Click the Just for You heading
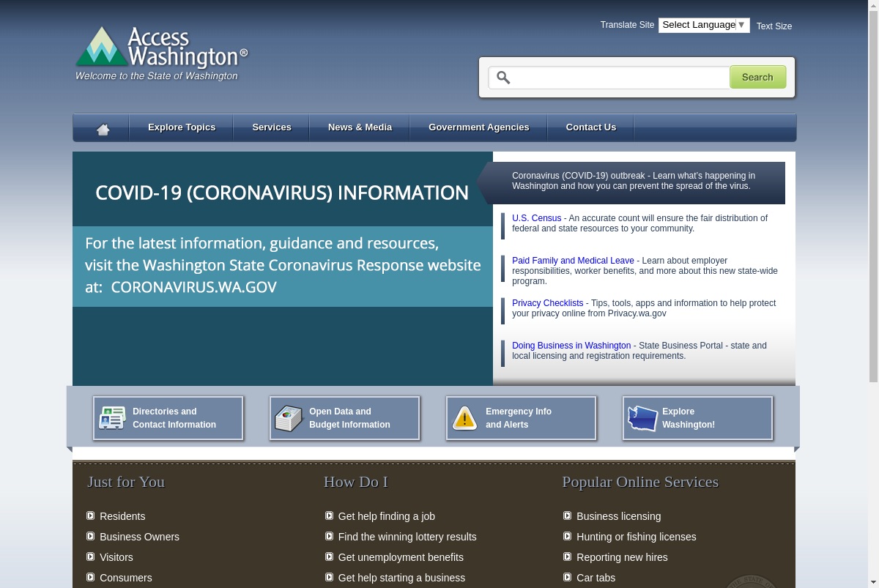 pyautogui.click(x=126, y=482)
